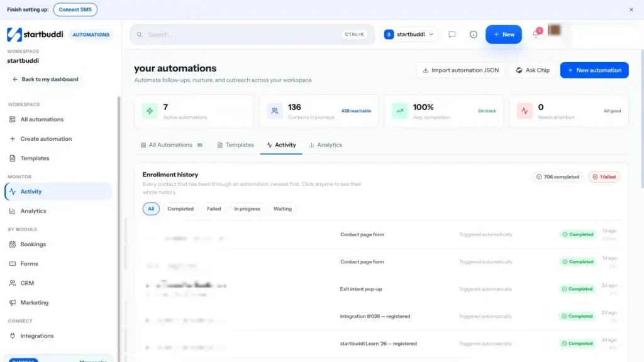
Task: Click the Integrations plug icon
Action: click(x=13, y=336)
